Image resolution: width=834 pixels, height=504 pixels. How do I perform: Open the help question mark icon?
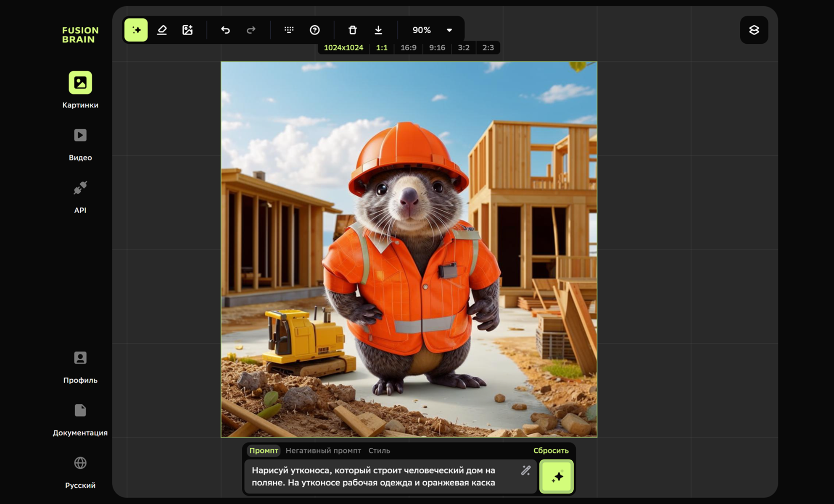click(314, 30)
